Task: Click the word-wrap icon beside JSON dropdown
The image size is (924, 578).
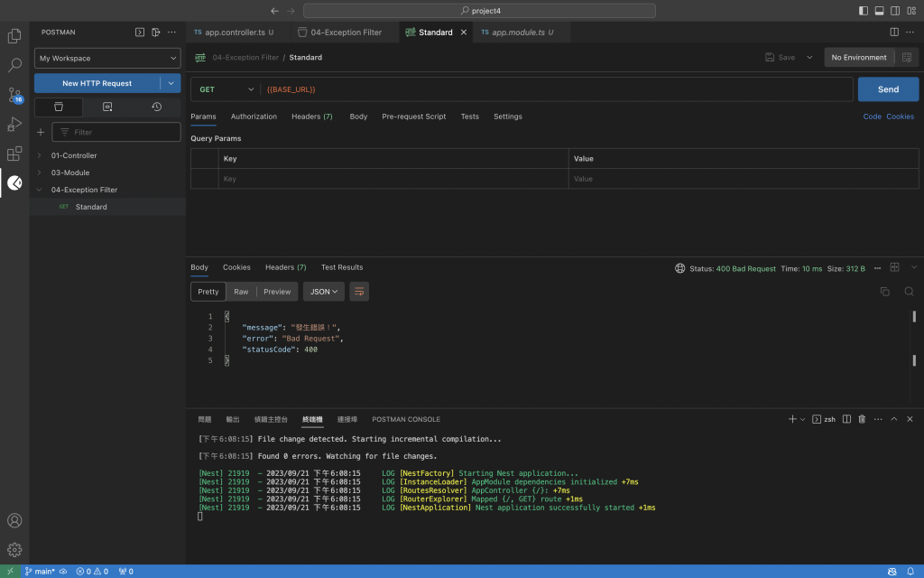Action: click(x=359, y=292)
